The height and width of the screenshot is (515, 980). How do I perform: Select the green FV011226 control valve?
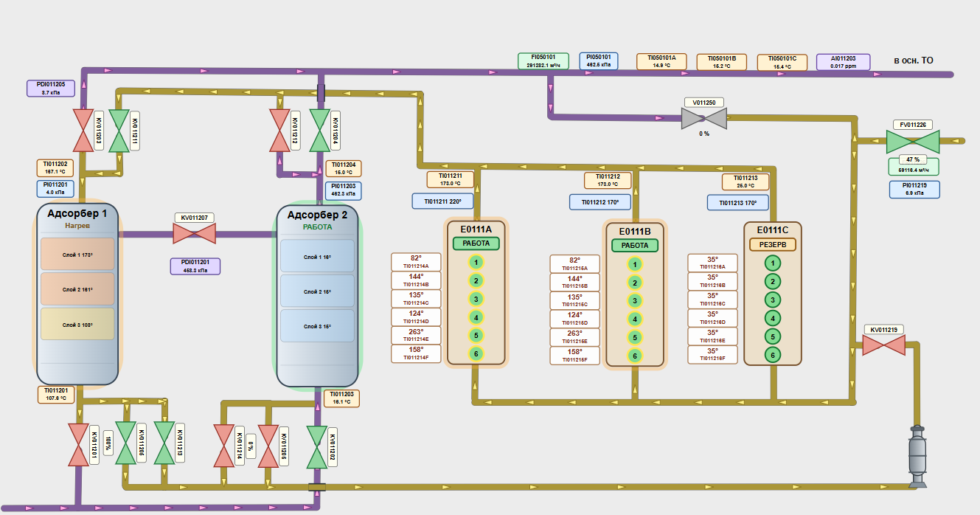click(x=913, y=140)
